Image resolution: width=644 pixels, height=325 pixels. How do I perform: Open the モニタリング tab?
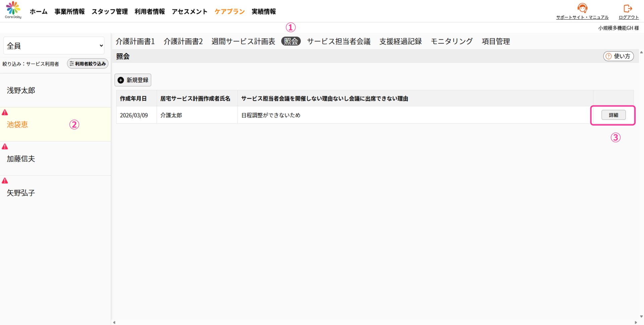point(451,41)
